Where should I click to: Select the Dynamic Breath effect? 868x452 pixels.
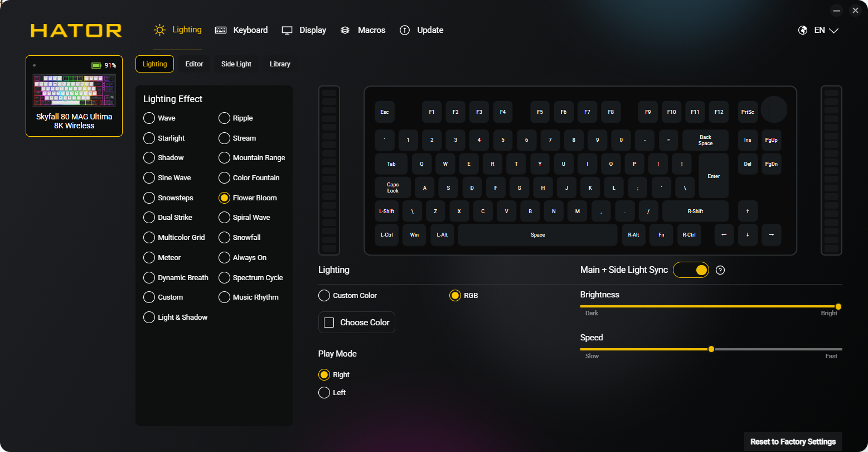[x=176, y=277]
